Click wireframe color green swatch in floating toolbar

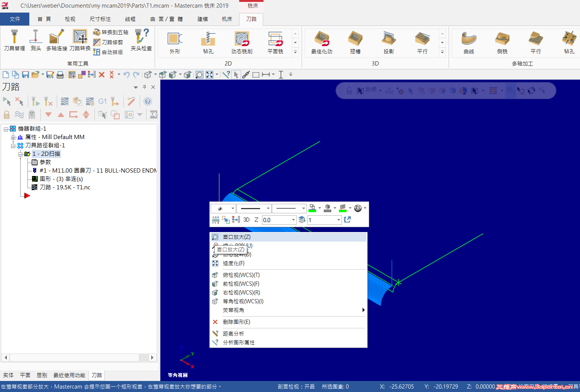312,208
